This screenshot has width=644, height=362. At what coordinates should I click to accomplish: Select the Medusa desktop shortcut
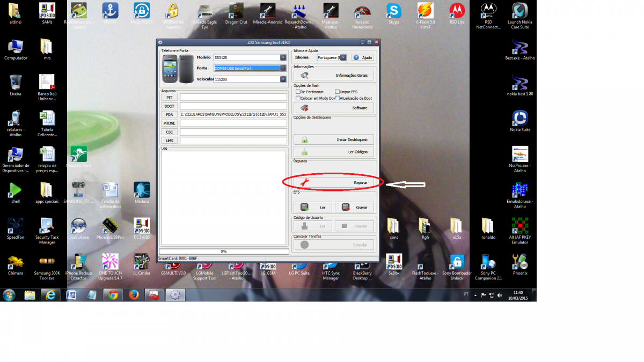142,193
